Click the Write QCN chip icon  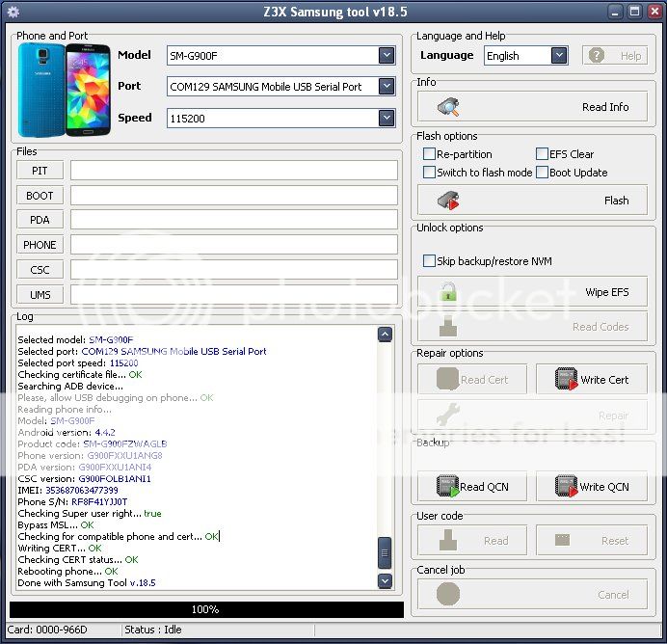tap(566, 487)
